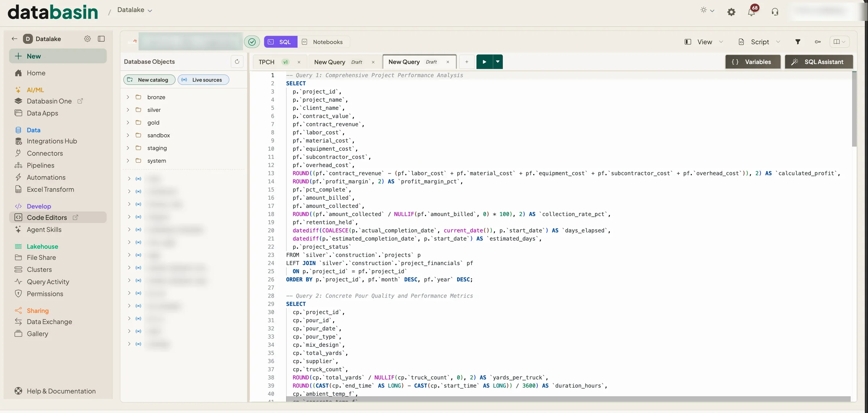The width and height of the screenshot is (868, 413).
Task: Open Permissions page
Action: pyautogui.click(x=45, y=294)
